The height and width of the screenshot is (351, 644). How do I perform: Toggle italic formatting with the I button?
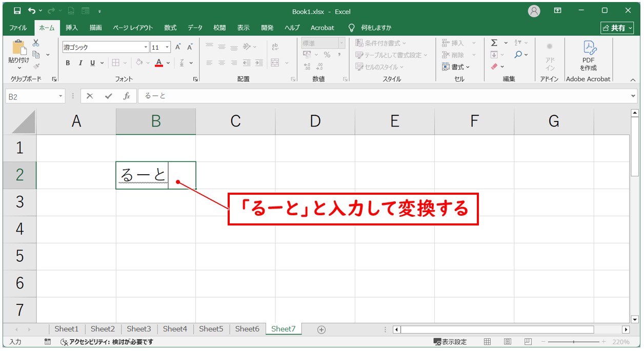[x=80, y=63]
